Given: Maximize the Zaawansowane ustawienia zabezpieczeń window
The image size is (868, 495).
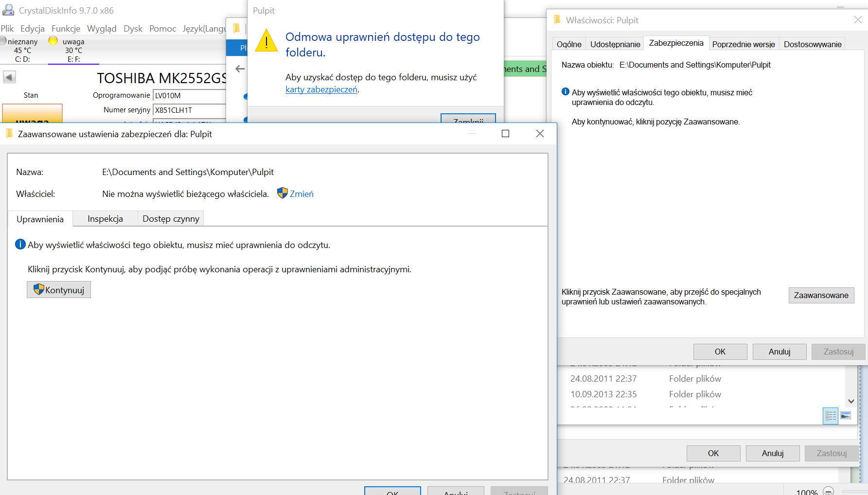Looking at the screenshot, I should 506,134.
